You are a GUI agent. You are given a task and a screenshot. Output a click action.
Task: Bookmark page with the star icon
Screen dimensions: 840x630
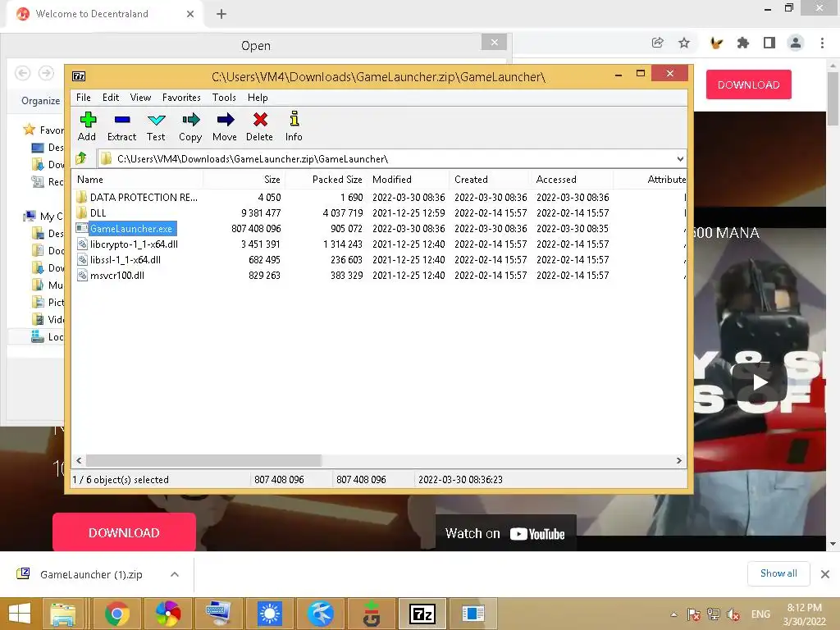tap(684, 43)
